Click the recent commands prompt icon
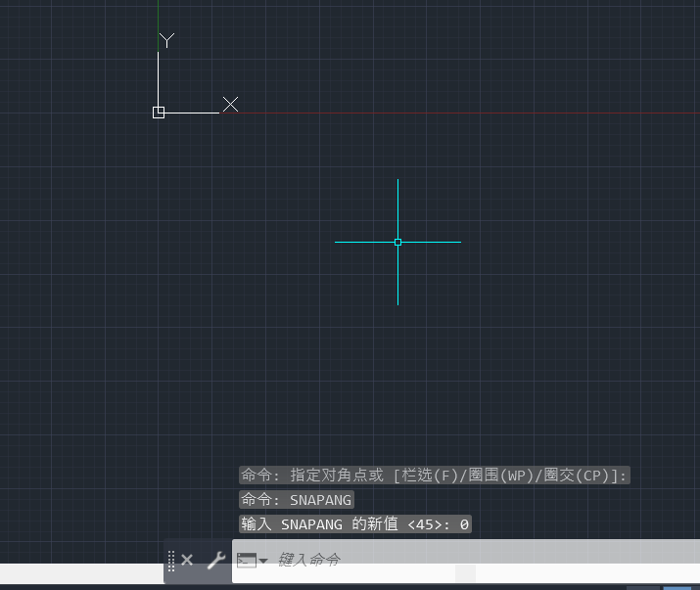Screen dimensions: 700x590 click(247, 561)
